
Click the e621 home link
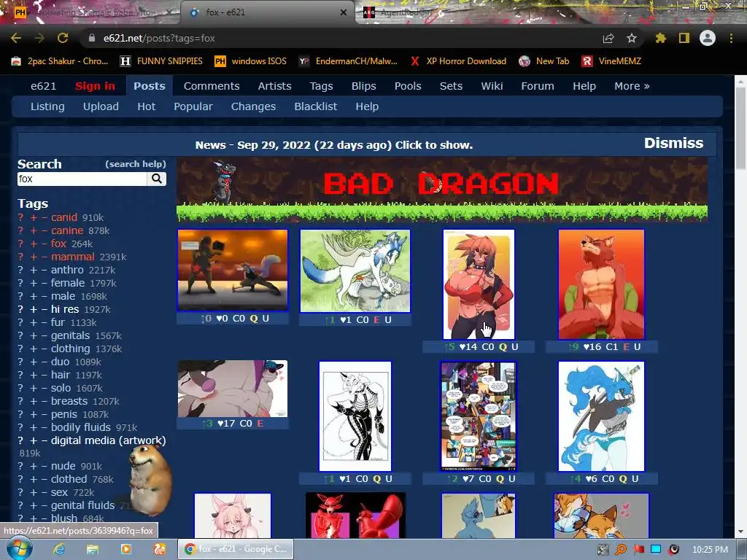point(43,86)
